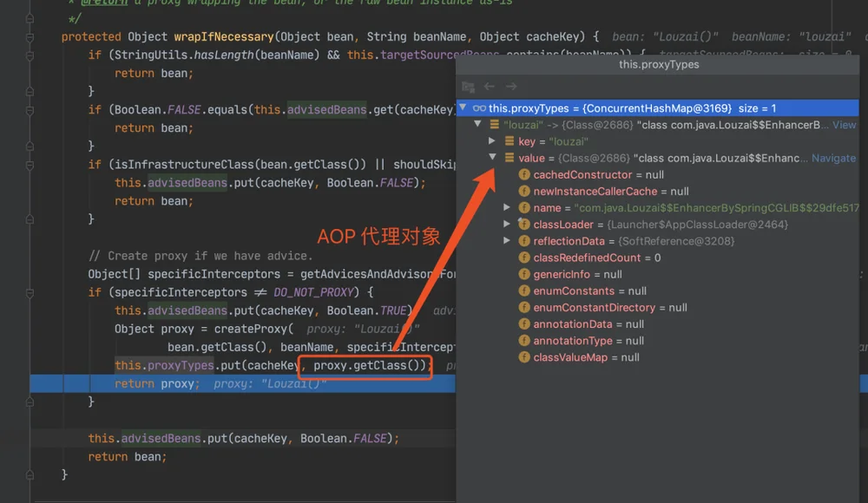Expand the key = "louzai" node
Viewport: 868px width, 503px height.
pyautogui.click(x=491, y=141)
